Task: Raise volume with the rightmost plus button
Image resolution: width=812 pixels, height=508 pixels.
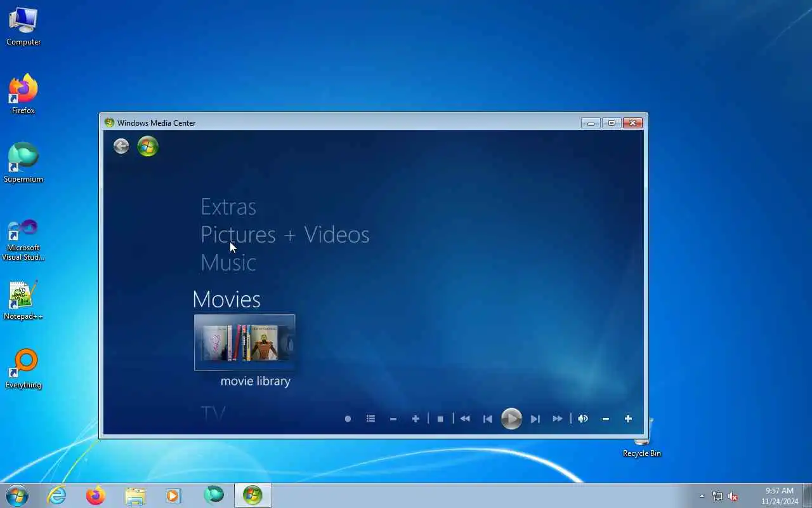Action: point(628,419)
